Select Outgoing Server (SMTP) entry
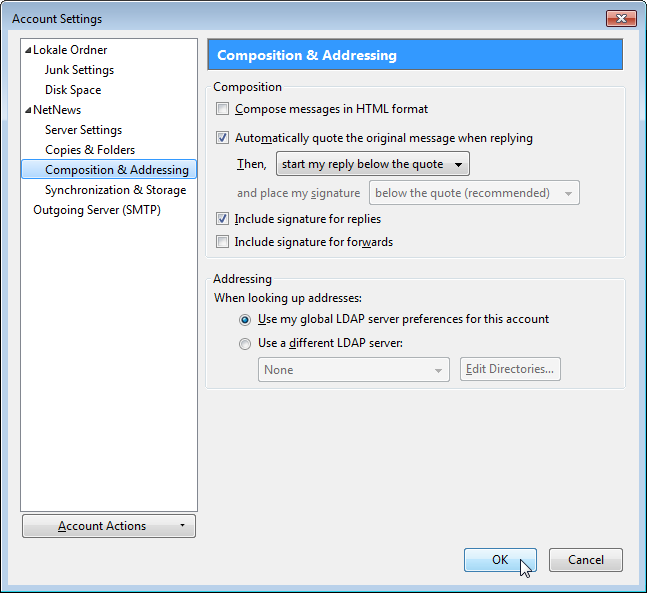This screenshot has width=647, height=593. tap(96, 210)
